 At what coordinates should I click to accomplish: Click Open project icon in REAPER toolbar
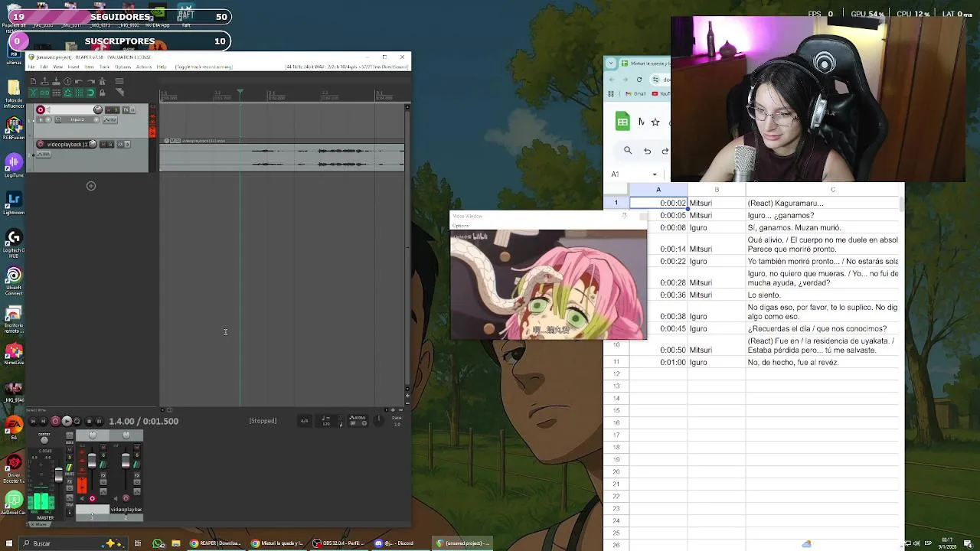coord(44,81)
